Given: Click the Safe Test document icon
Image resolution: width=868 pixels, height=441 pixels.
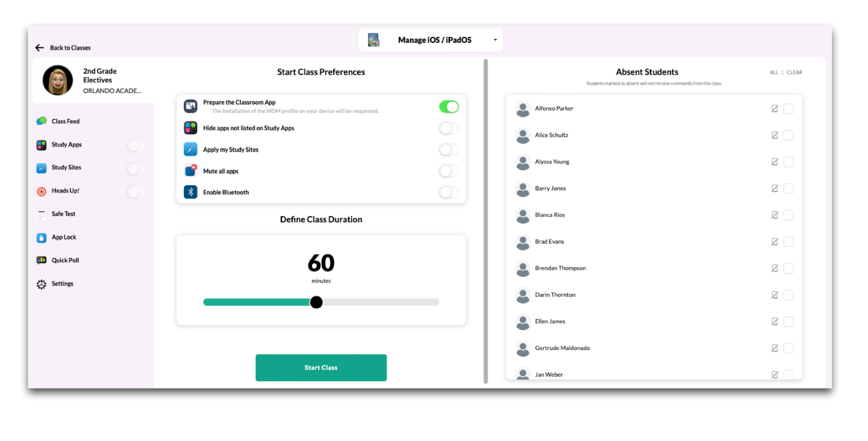Looking at the screenshot, I should click(x=42, y=215).
